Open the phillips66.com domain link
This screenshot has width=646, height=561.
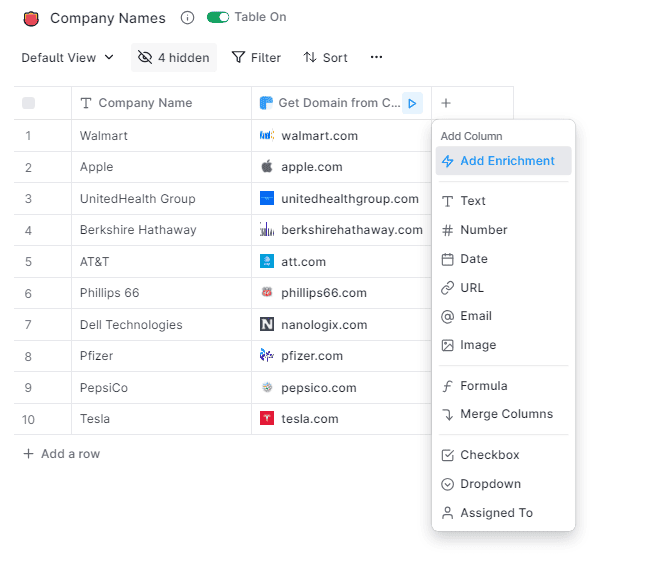click(x=324, y=293)
